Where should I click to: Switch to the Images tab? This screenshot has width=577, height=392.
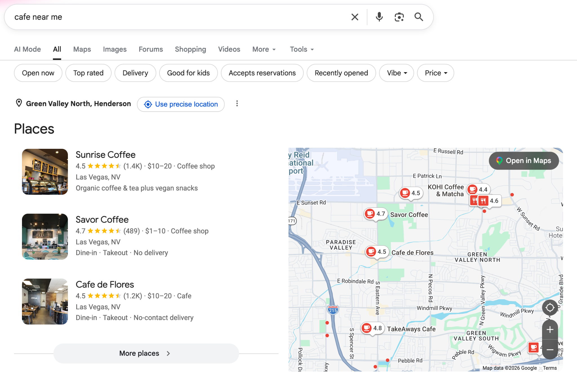click(115, 49)
